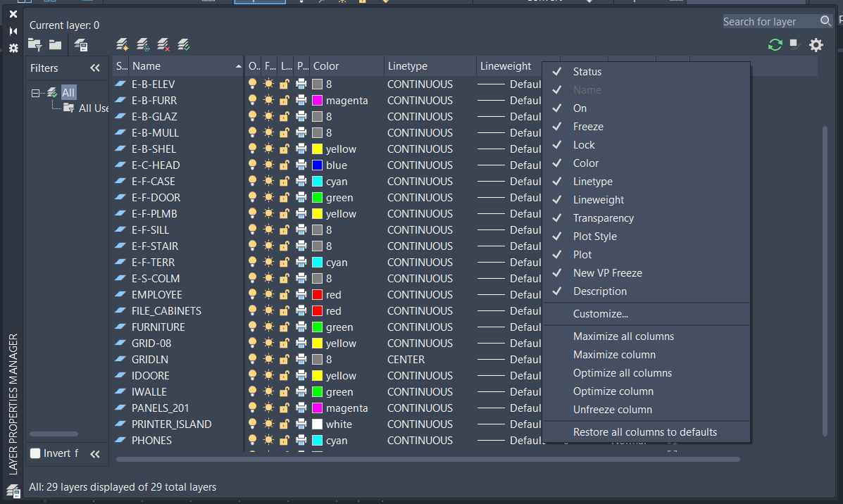Screen dimensions: 843x504
Task: Turn off the E-B-FURR layer light bulb
Action: (x=252, y=100)
